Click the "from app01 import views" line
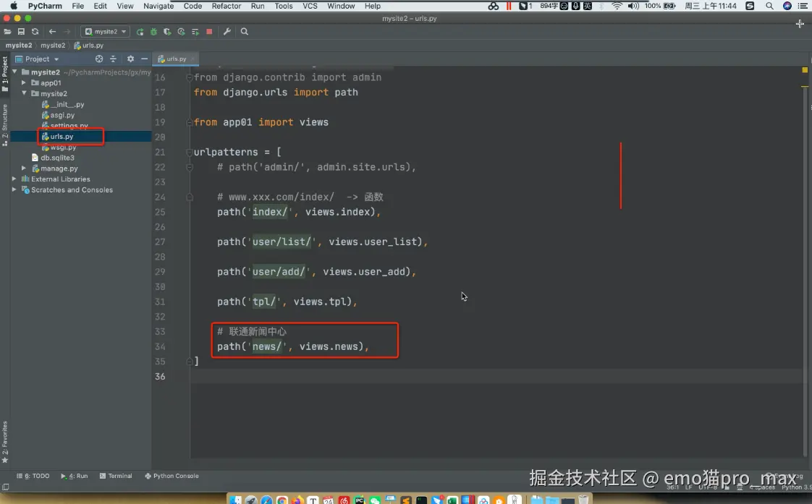 pos(261,123)
